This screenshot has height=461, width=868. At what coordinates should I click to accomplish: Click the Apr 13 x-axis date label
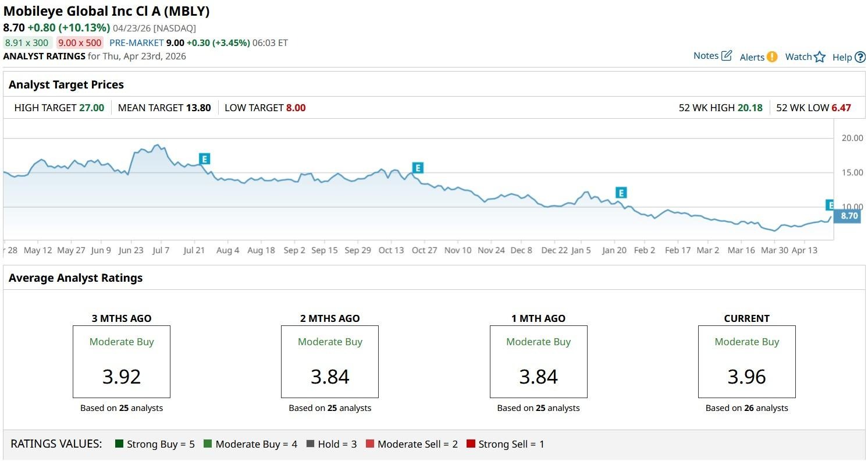(804, 250)
